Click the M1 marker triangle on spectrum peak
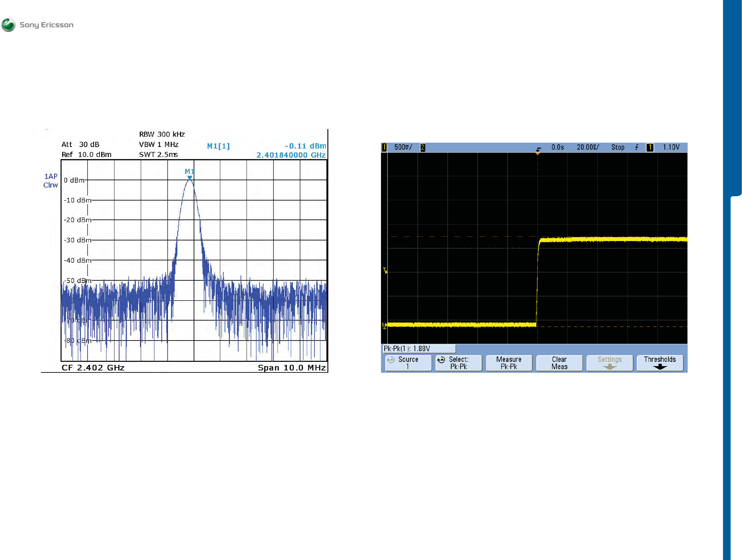Screen dimensions: 742x560 (x=190, y=178)
